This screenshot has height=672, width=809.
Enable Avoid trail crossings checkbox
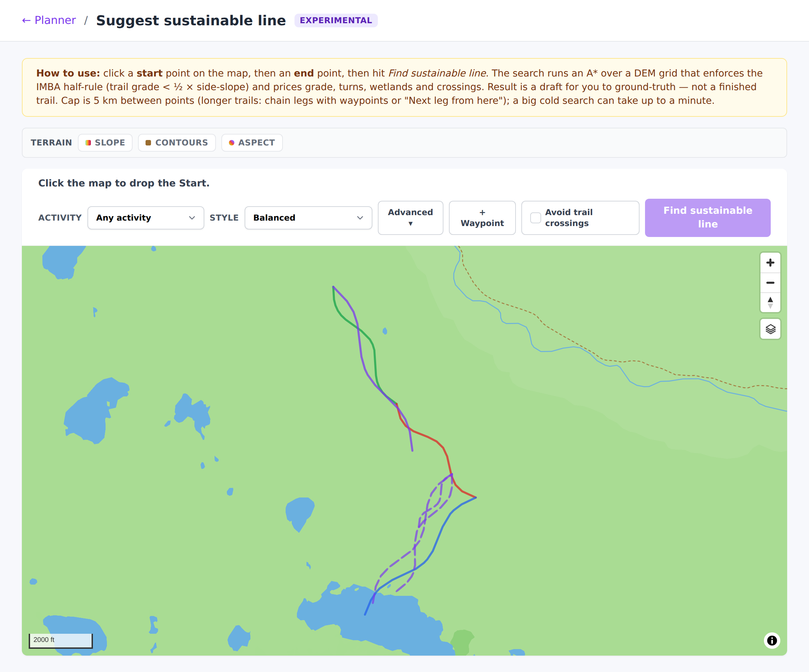tap(535, 218)
